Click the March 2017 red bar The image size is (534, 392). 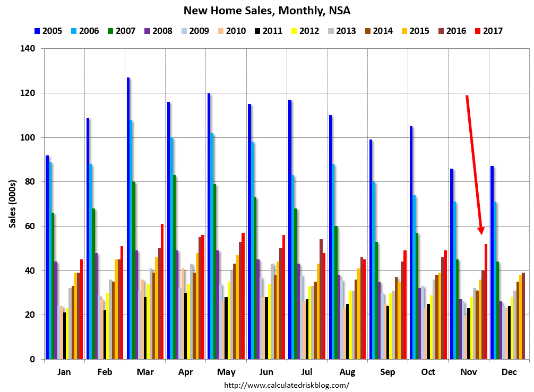[x=162, y=291]
